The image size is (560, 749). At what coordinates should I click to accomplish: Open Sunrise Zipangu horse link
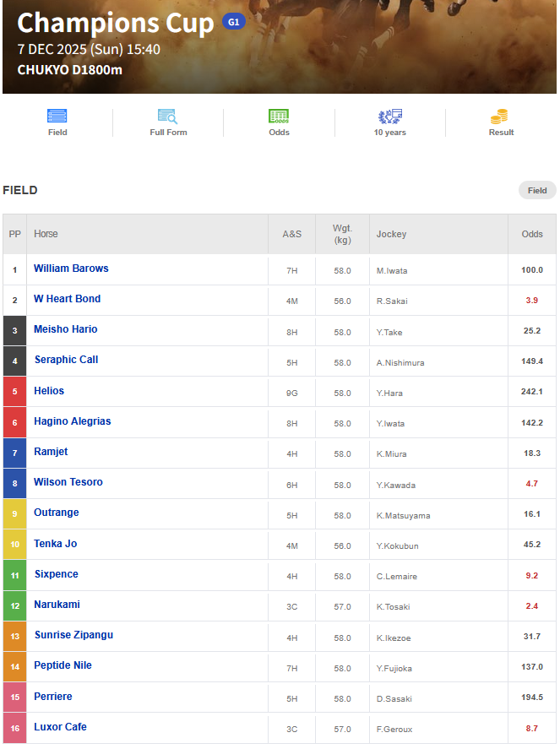point(73,635)
